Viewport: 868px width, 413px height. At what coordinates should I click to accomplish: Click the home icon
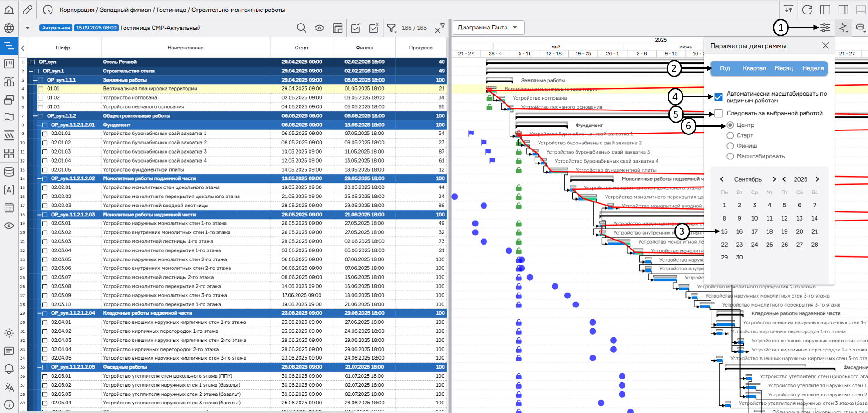9,10
